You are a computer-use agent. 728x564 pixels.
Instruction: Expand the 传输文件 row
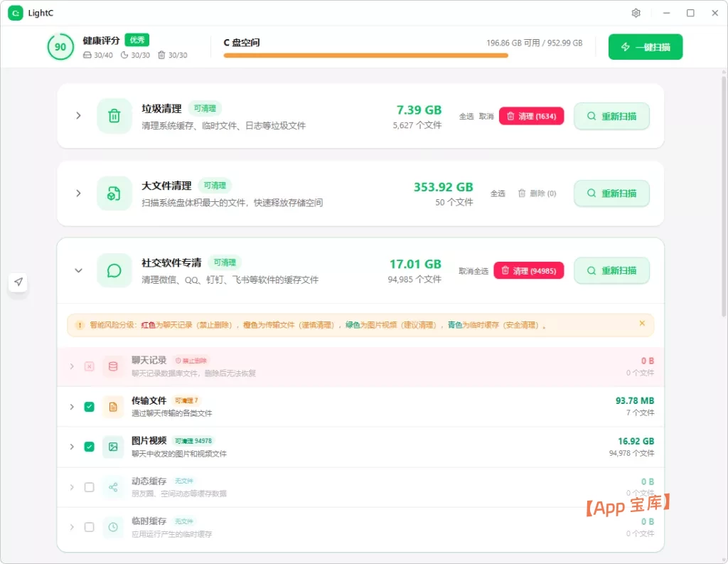pos(72,407)
